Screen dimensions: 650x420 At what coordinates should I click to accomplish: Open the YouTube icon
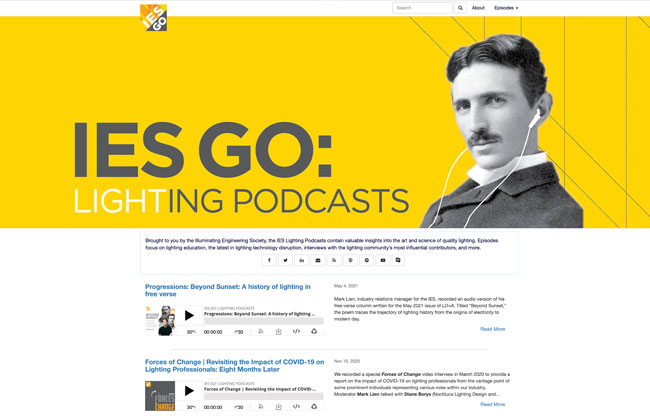click(x=383, y=260)
